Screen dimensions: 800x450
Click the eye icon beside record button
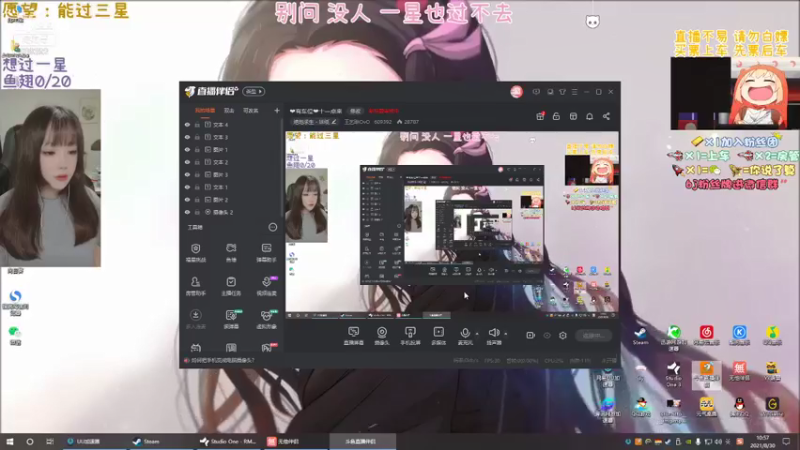tap(547, 335)
